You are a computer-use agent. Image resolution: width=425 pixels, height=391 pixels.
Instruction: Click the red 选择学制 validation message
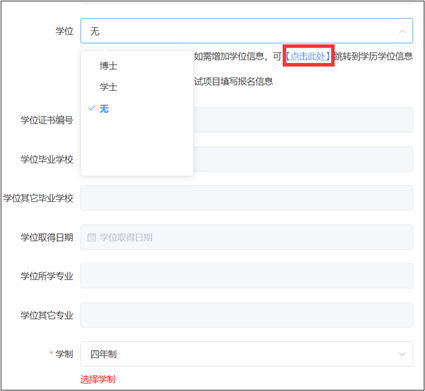(98, 379)
